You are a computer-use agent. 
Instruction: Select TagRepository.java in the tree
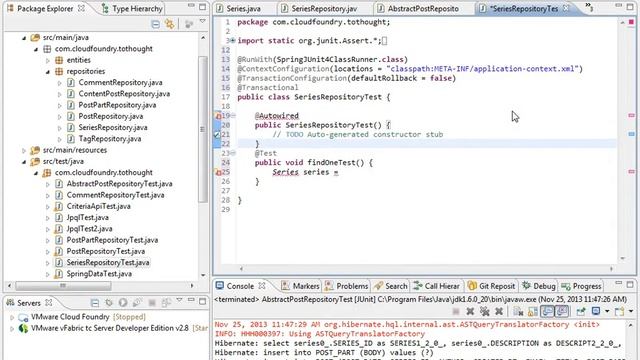[110, 139]
